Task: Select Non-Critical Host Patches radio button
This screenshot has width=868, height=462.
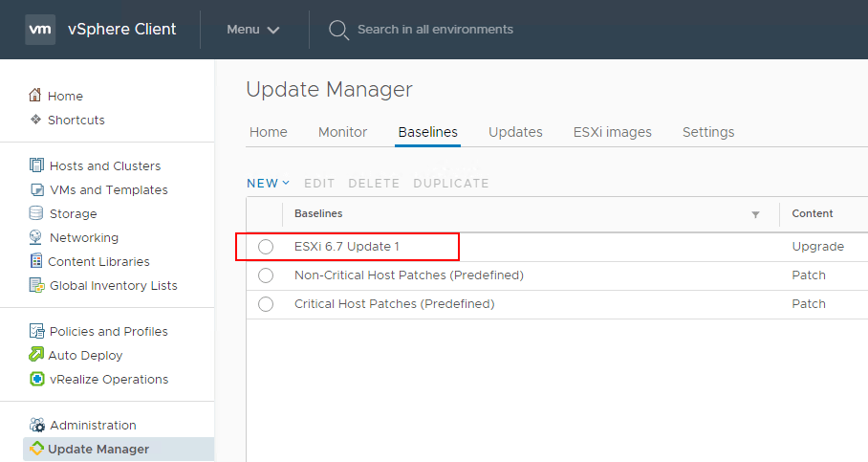Action: 266,275
